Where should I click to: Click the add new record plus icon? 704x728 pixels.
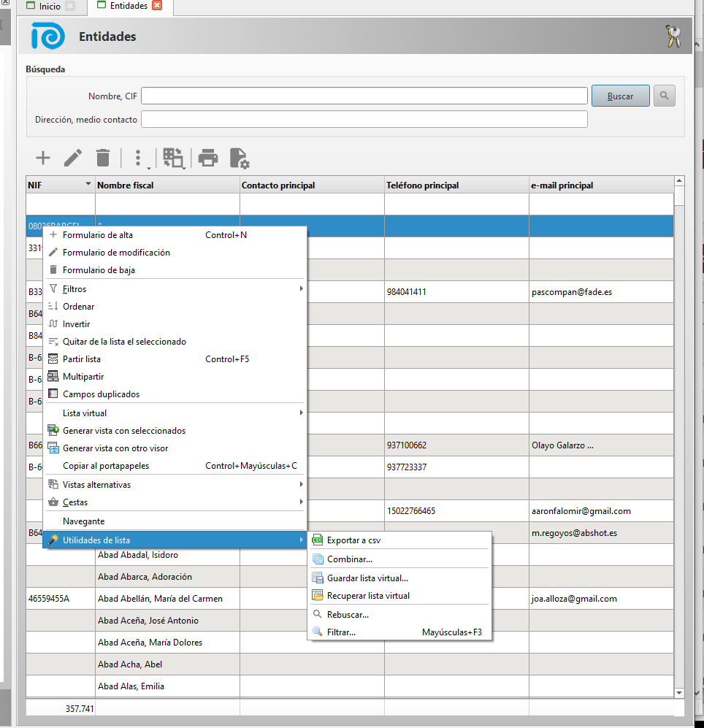[x=43, y=158]
